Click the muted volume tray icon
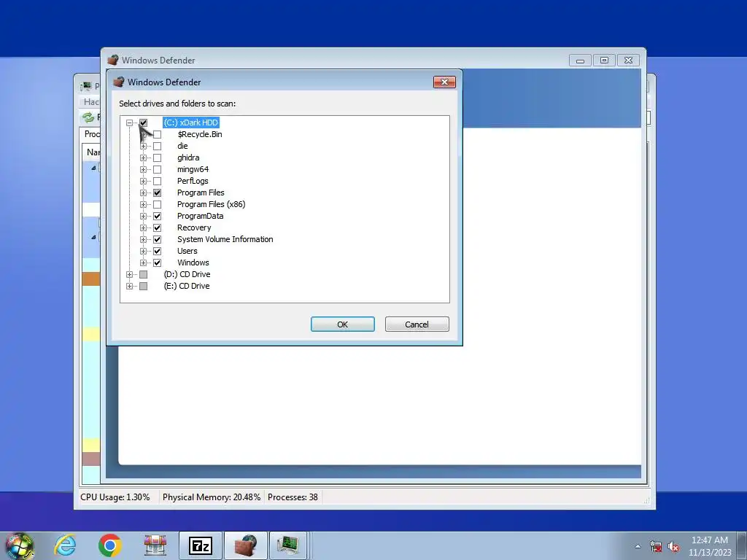747x560 pixels. 673,546
